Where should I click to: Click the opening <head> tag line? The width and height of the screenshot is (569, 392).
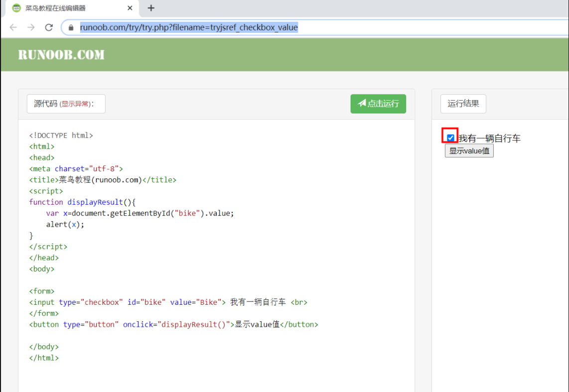click(x=42, y=158)
